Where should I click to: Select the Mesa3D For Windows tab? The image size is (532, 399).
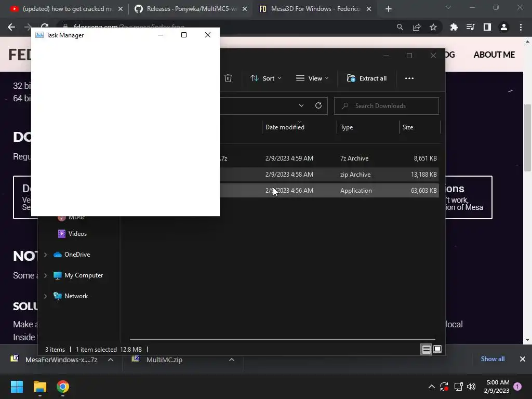[315, 9]
